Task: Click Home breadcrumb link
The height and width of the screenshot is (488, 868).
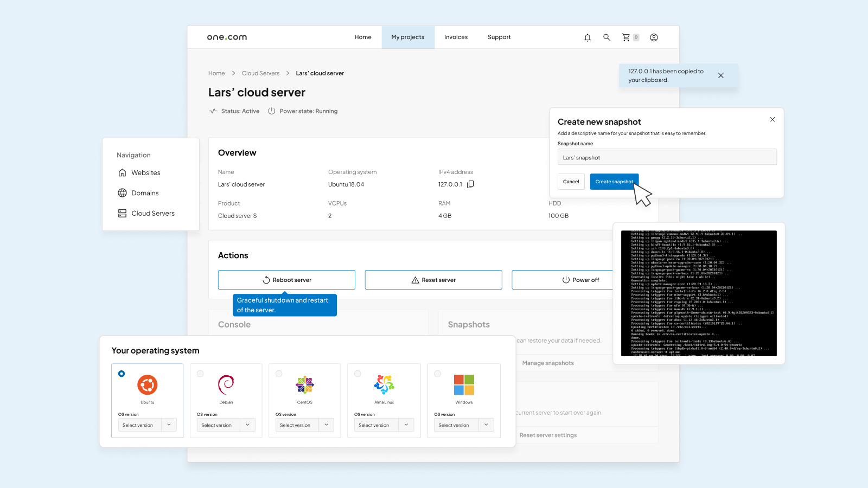Action: tap(216, 73)
